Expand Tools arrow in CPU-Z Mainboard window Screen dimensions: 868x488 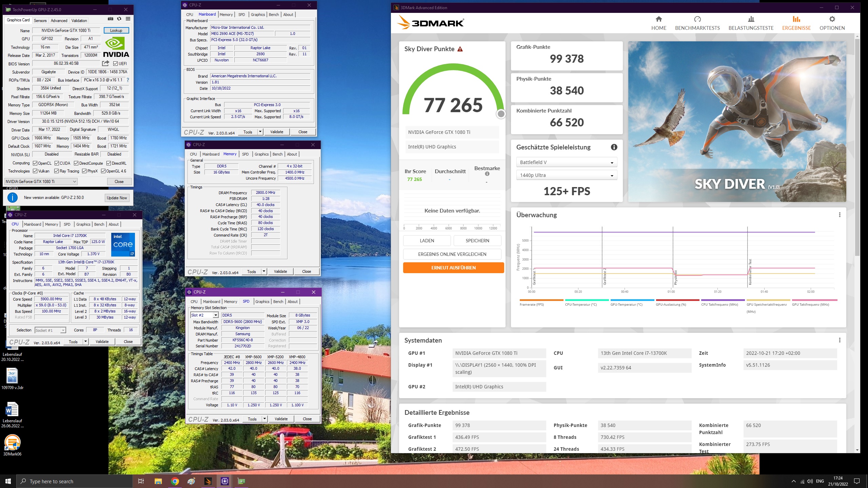click(260, 132)
